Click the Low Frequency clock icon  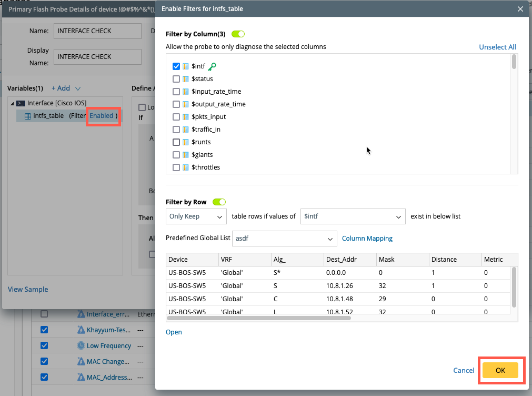tap(81, 346)
